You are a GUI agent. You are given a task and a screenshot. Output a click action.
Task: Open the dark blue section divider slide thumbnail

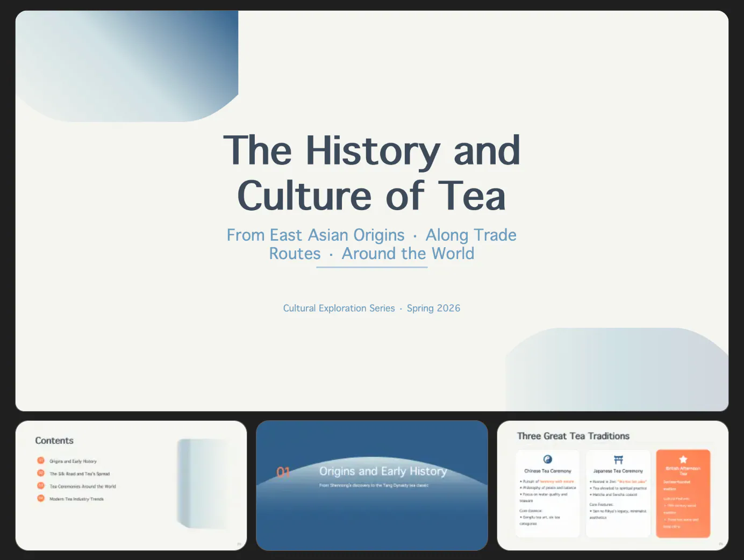click(x=372, y=485)
